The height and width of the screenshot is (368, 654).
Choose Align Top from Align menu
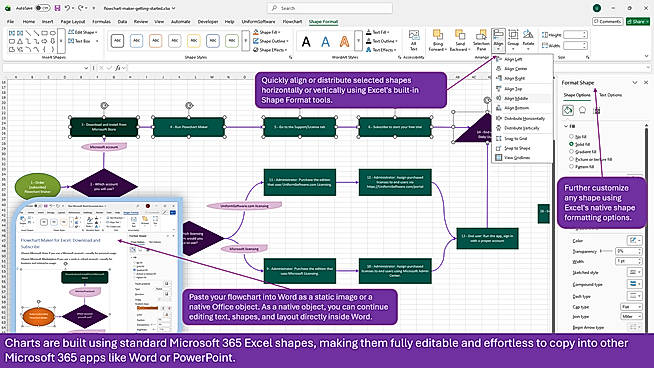tap(513, 89)
